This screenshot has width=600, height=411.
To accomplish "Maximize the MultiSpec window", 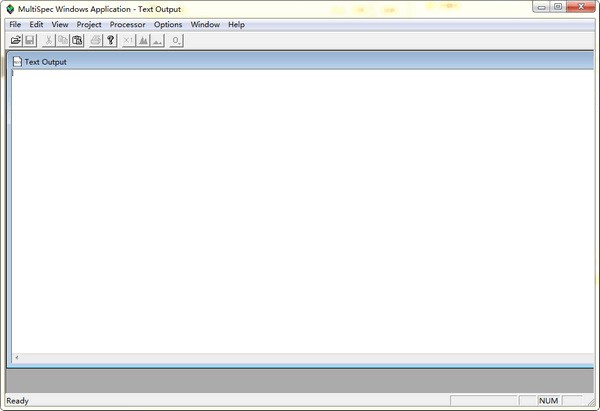I will [558, 7].
